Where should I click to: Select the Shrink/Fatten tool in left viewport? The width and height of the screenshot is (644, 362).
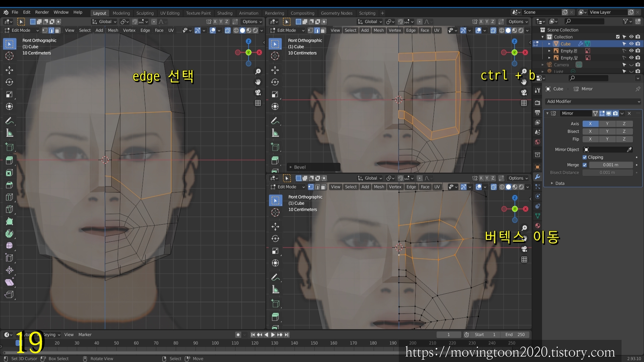click(x=9, y=270)
